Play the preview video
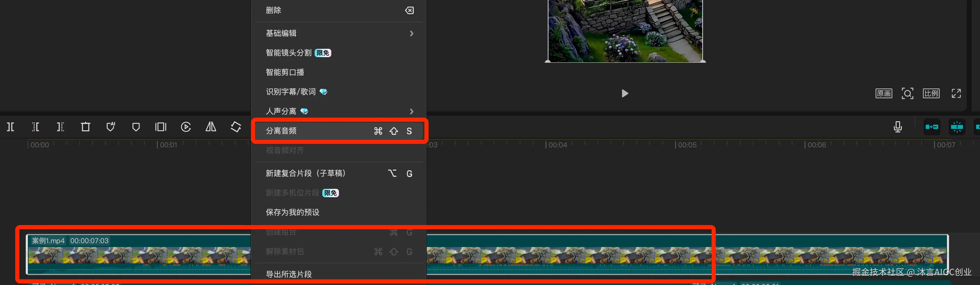The image size is (980, 285). click(625, 93)
